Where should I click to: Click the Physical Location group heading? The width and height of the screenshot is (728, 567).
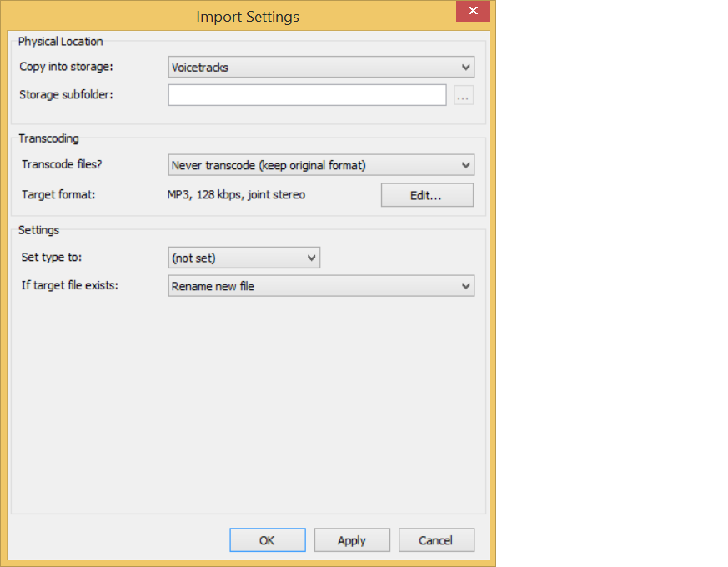[x=60, y=42]
